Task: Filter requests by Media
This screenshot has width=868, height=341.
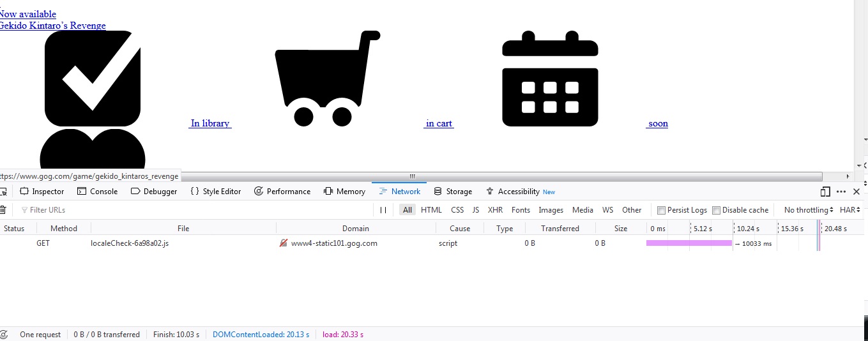Action: tap(582, 210)
